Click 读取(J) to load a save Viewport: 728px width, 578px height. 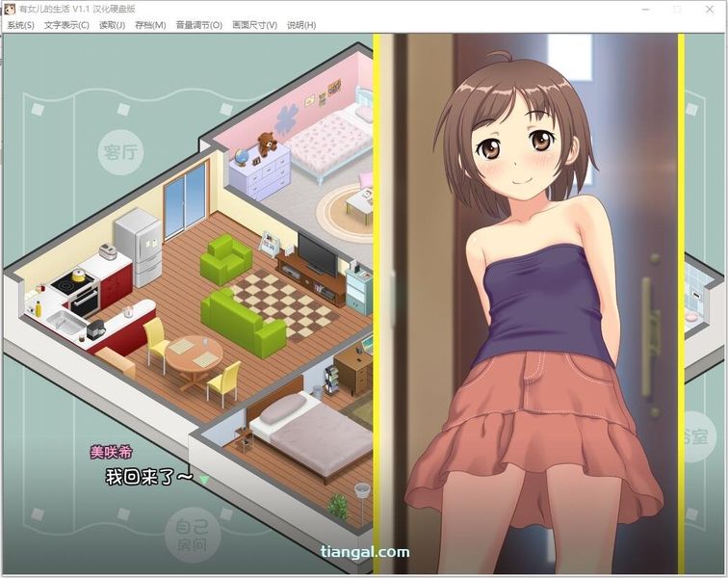click(112, 25)
